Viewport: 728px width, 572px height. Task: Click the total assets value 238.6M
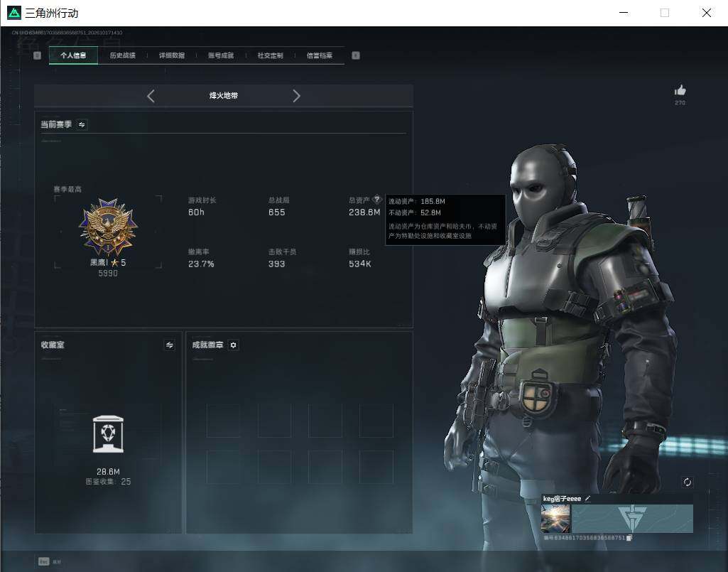click(x=364, y=212)
